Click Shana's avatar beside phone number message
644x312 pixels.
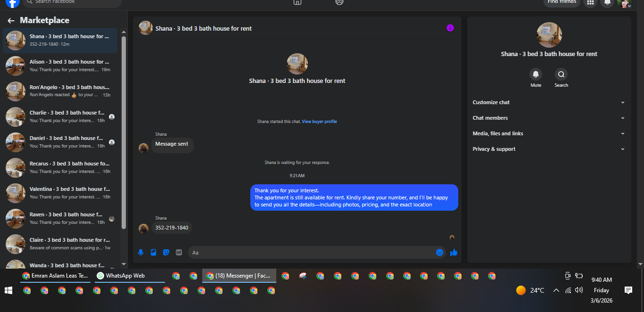pyautogui.click(x=143, y=229)
